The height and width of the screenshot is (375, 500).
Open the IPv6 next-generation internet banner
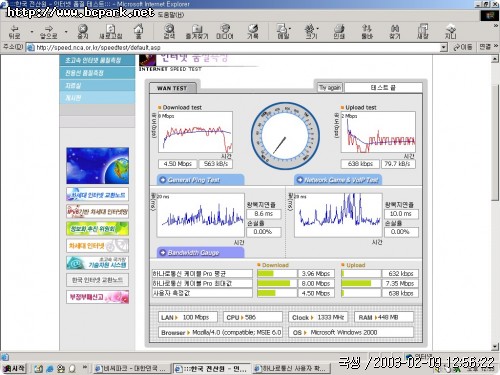pos(97,212)
